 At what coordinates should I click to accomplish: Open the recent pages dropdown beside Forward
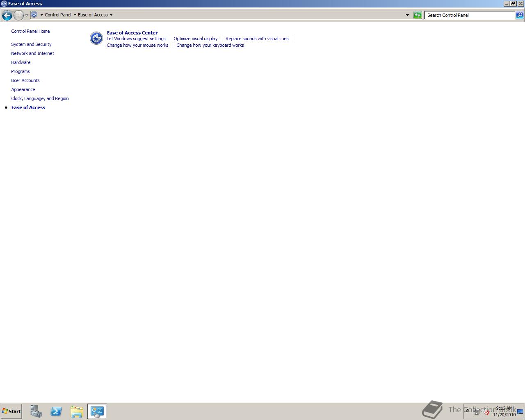[27, 16]
